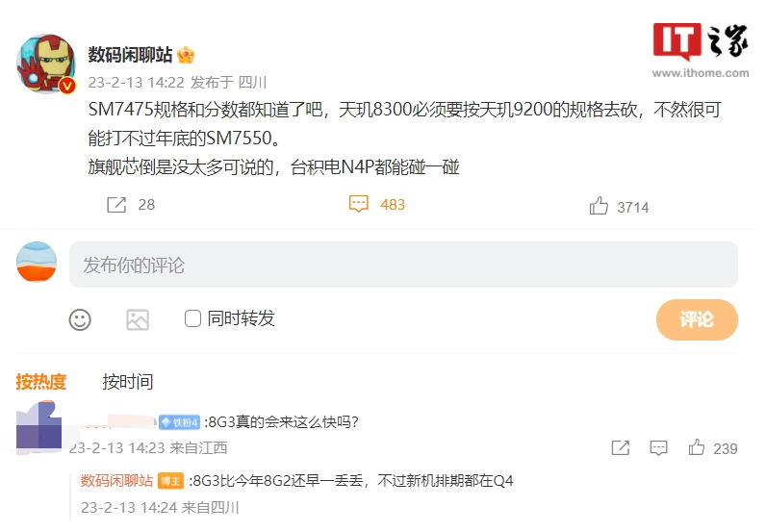Enable the 同时转发 checkbox

192,319
